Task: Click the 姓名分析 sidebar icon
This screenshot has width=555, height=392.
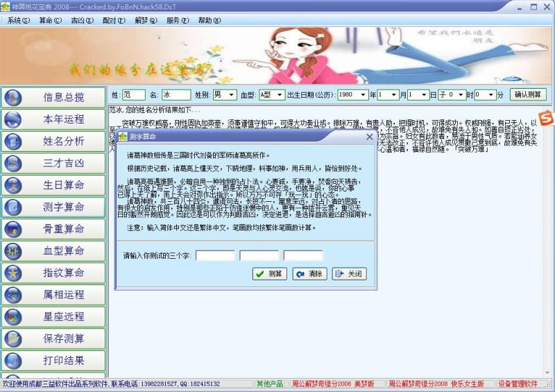Action: 13,142
